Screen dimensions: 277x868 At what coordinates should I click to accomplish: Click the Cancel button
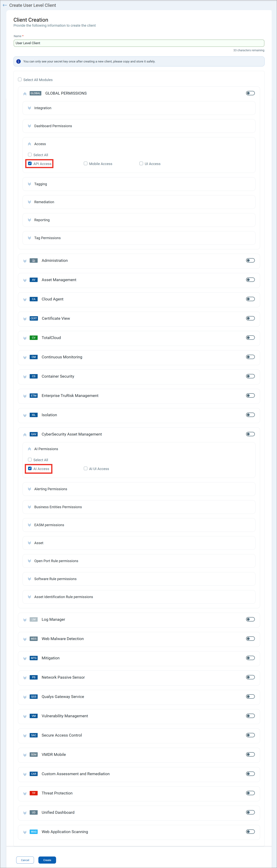pyautogui.click(x=25, y=860)
